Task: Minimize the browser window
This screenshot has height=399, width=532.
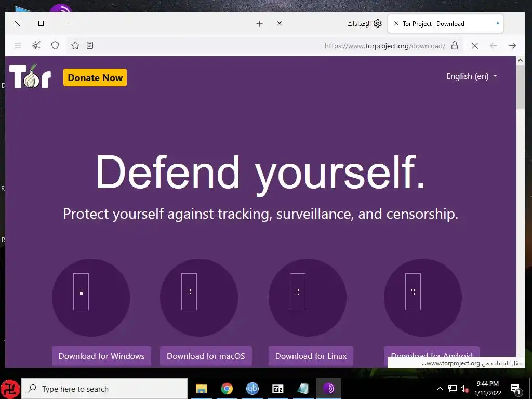Action: (65, 23)
